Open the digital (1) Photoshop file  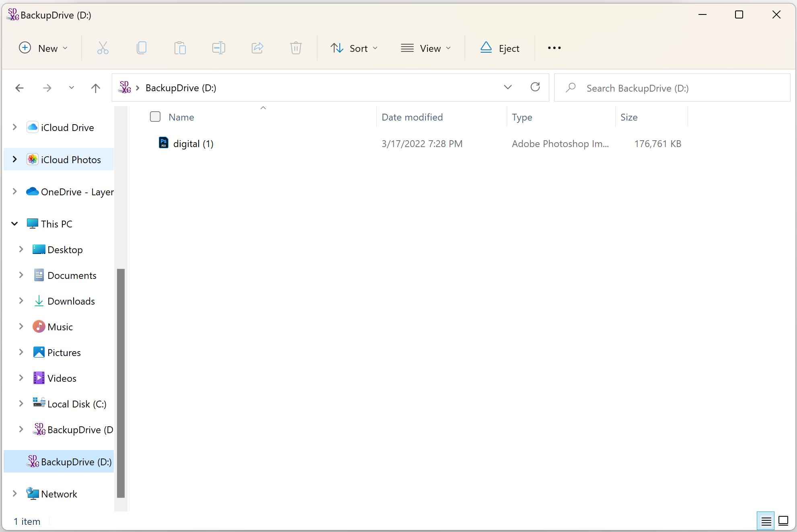click(x=193, y=143)
